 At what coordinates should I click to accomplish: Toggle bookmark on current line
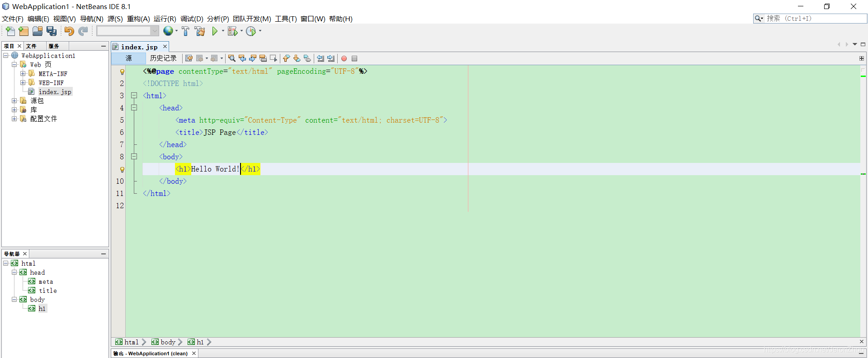pyautogui.click(x=307, y=58)
